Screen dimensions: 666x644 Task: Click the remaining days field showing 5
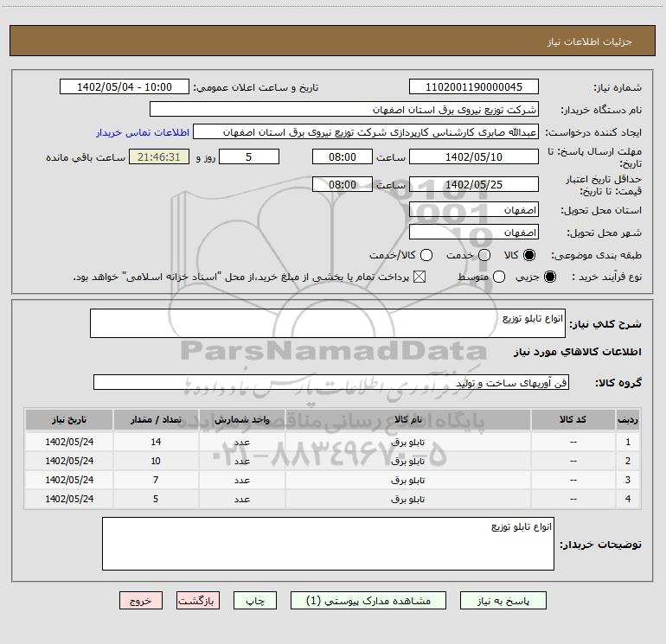click(249, 156)
